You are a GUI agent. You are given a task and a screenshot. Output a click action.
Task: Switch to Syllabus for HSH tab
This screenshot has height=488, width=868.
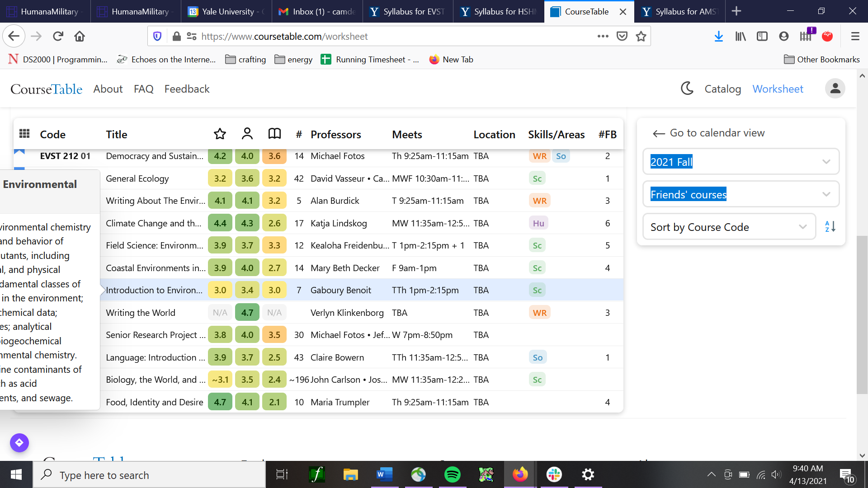[499, 11]
